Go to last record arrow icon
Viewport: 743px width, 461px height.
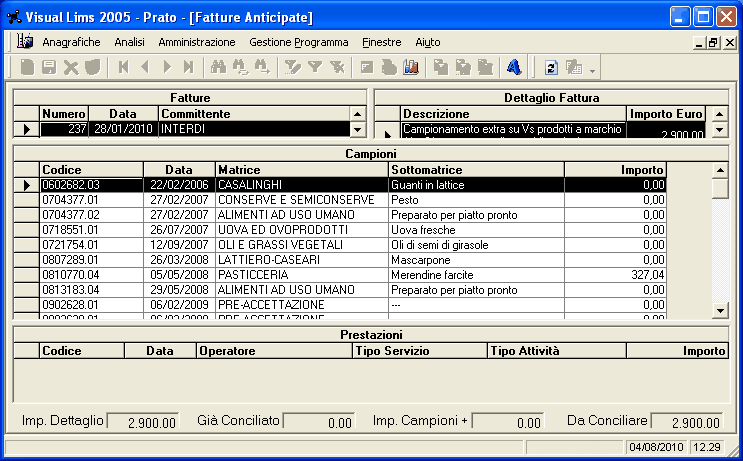(189, 67)
